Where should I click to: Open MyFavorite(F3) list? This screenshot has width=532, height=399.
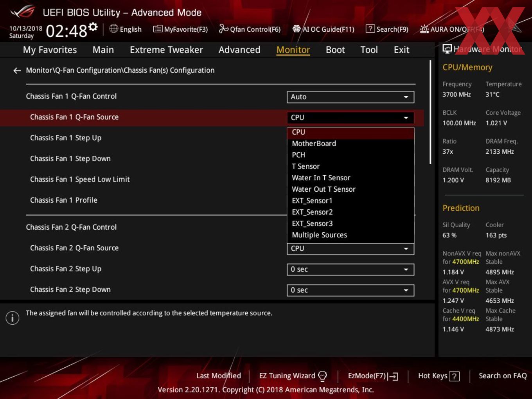[180, 29]
